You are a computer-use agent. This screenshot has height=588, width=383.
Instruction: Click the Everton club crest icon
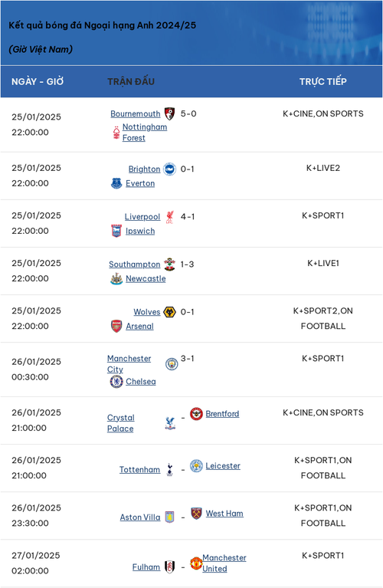click(x=116, y=183)
